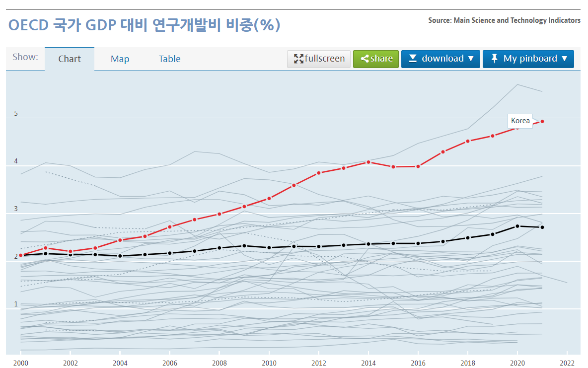Open the download dropdown arrow
The width and height of the screenshot is (588, 368).
[470, 59]
